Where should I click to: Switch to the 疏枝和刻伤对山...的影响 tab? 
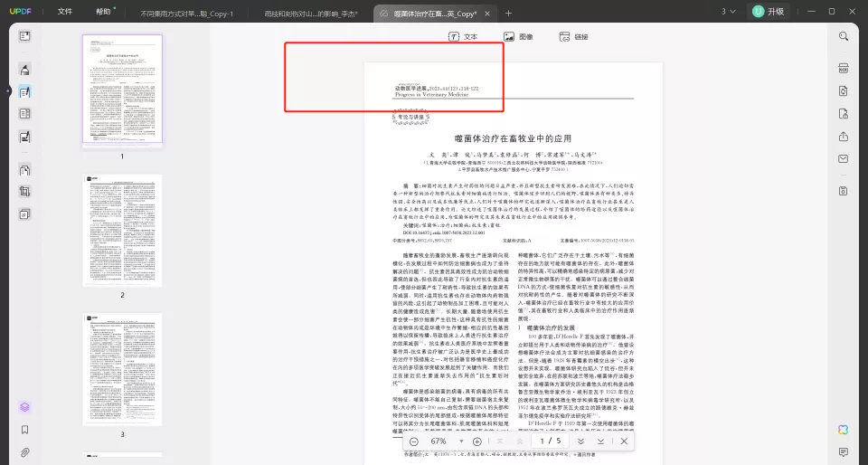[311, 14]
